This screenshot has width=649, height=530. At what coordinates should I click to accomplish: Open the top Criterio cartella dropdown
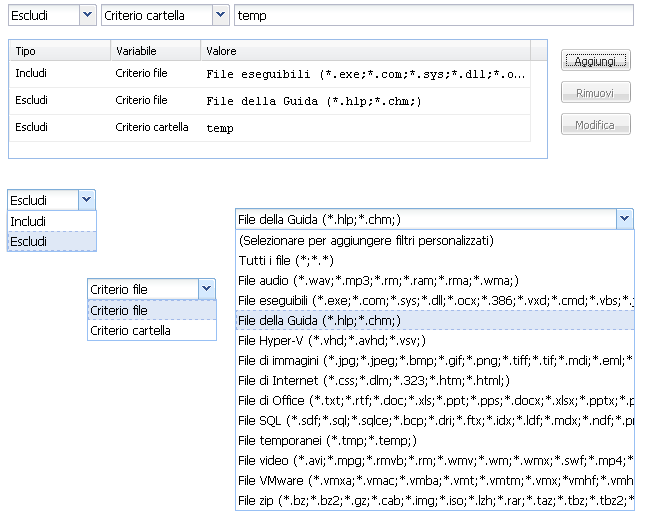[219, 16]
